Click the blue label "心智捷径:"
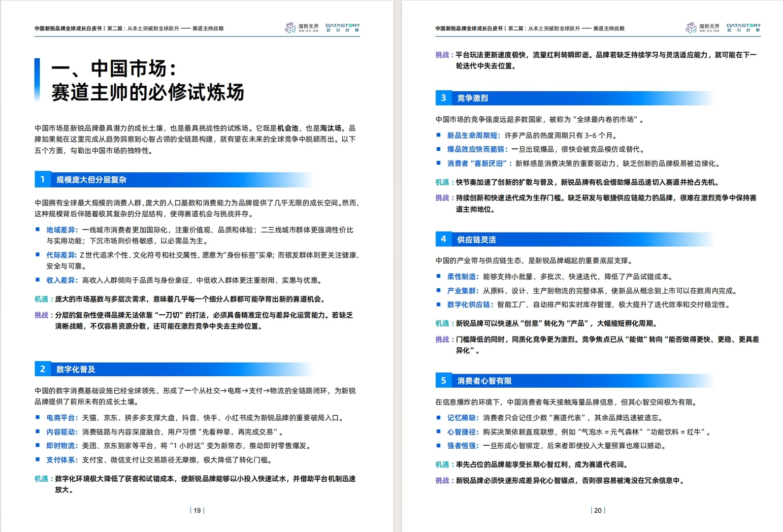Image resolution: width=783 pixels, height=532 pixels. click(x=463, y=432)
